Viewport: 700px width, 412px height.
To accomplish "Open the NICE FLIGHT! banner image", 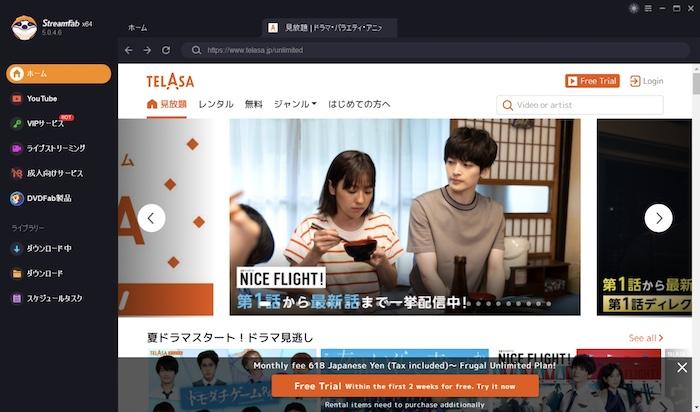I will tap(405, 217).
